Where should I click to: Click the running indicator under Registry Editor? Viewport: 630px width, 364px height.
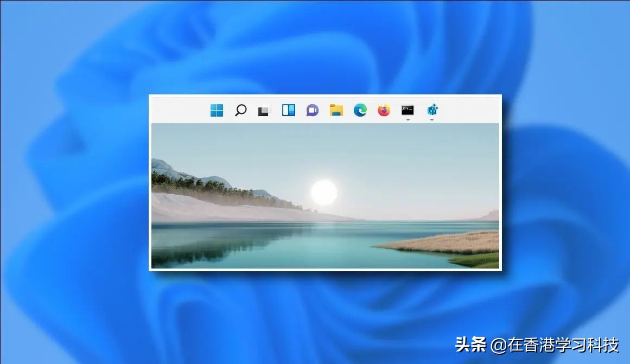(x=431, y=118)
